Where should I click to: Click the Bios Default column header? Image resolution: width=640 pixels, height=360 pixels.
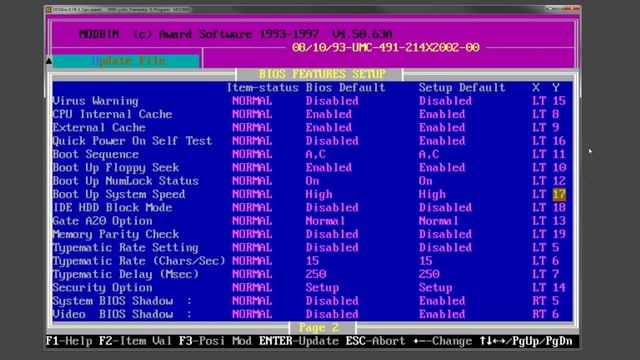click(345, 88)
